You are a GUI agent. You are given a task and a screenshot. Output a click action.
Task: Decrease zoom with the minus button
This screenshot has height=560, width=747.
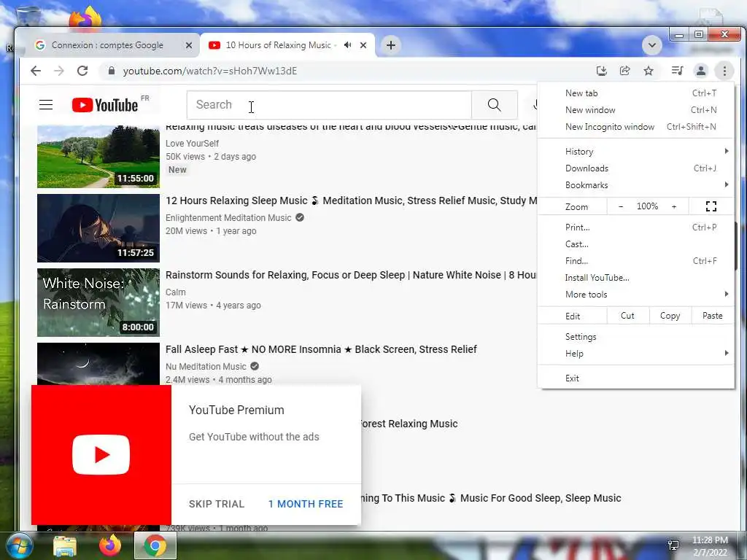point(620,206)
